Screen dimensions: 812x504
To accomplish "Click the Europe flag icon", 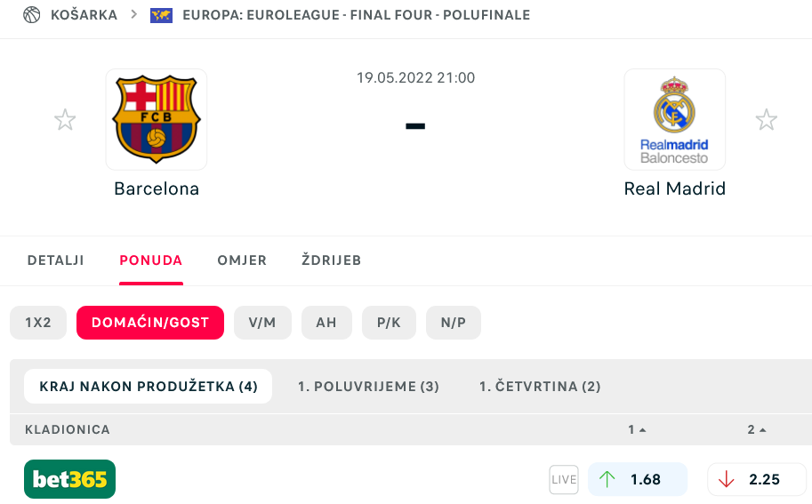I will pos(161,15).
